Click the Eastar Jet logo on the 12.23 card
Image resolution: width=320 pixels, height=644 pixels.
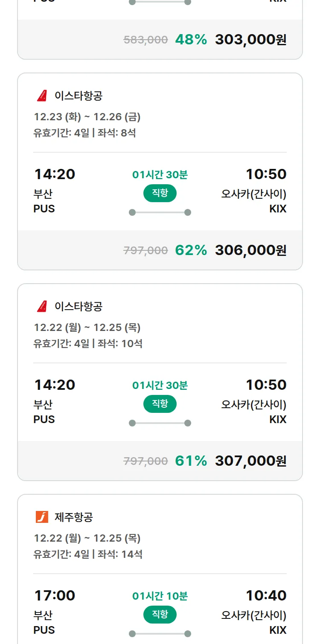click(x=42, y=96)
